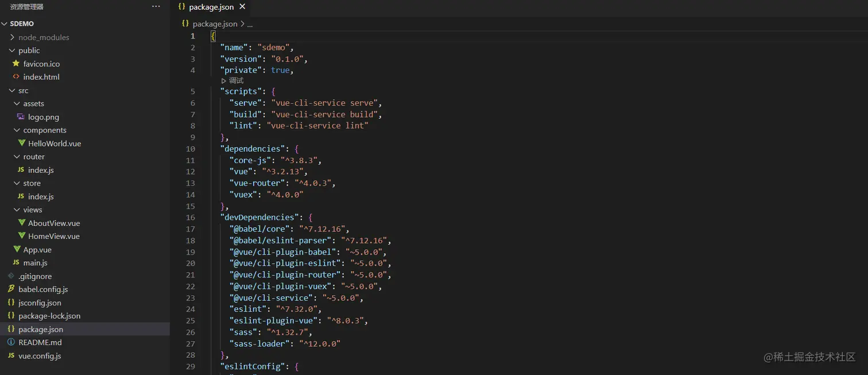Click the "eslintConfig" key on line 29

pyautogui.click(x=253, y=366)
